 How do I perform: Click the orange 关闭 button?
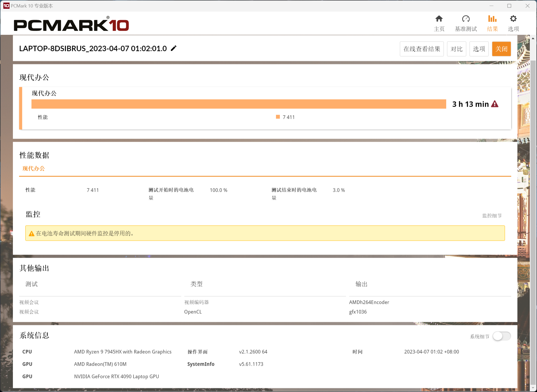pos(501,49)
